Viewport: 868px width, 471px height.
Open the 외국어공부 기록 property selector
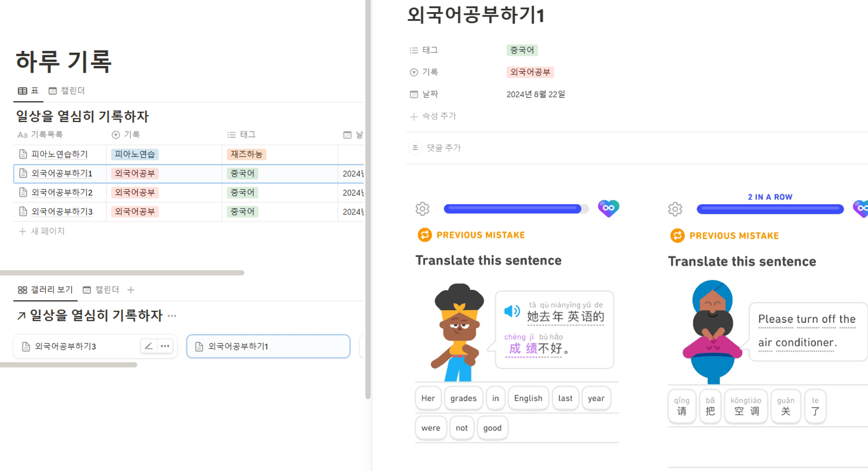530,72
